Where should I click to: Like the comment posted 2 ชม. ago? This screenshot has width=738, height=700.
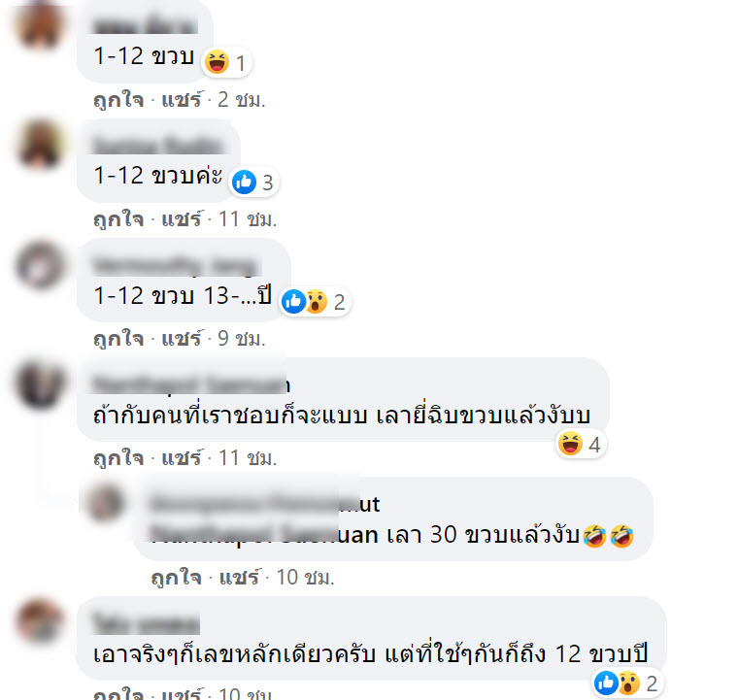point(118,100)
